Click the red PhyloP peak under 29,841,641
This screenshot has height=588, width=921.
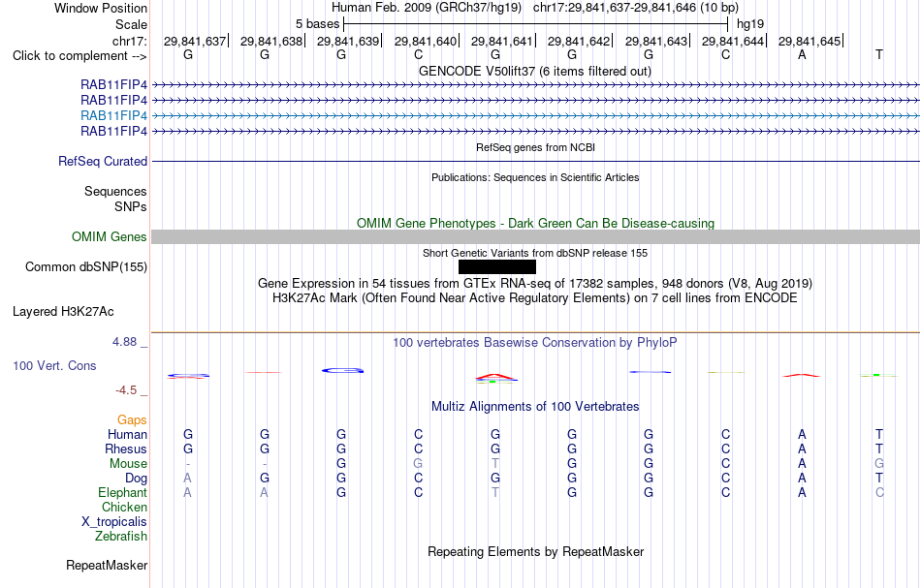click(495, 377)
